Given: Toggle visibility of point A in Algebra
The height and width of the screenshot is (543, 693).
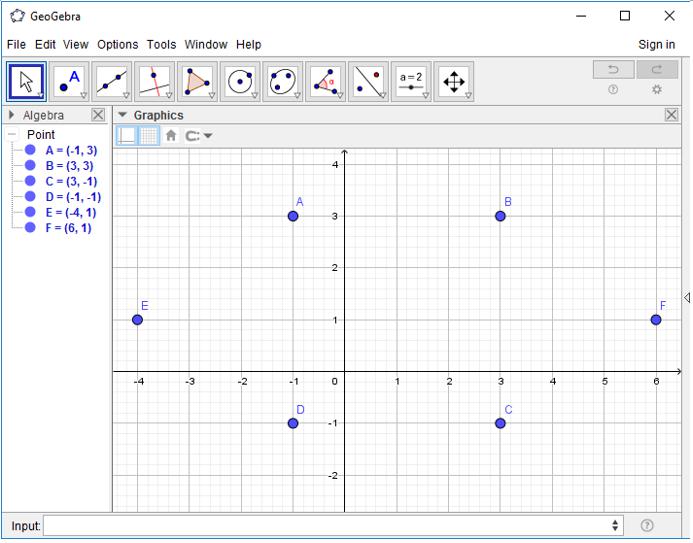Looking at the screenshot, I should click(30, 150).
